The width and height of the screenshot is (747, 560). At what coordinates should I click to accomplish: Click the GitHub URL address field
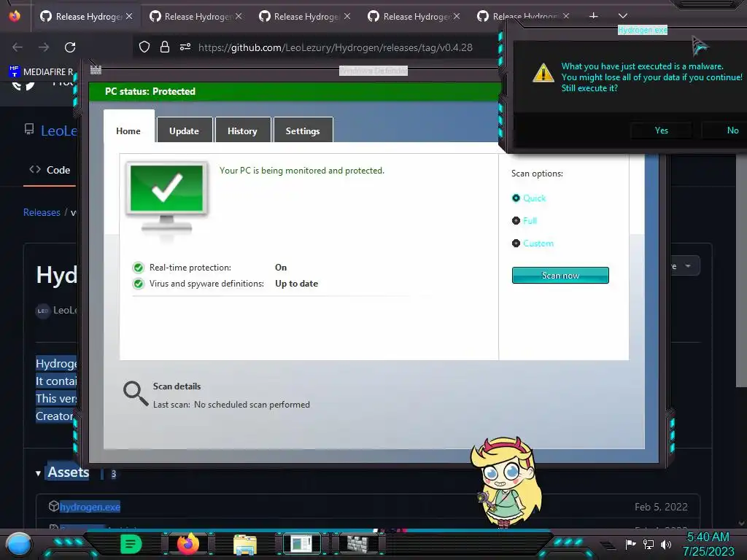click(336, 47)
